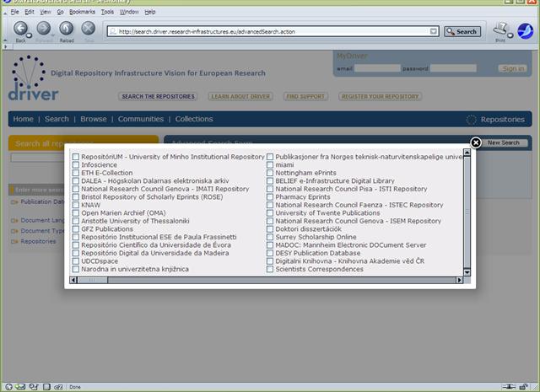Tick Aristotle University of Thessaloniki checkbox
Viewport: 540px width, 392px height.
76,221
